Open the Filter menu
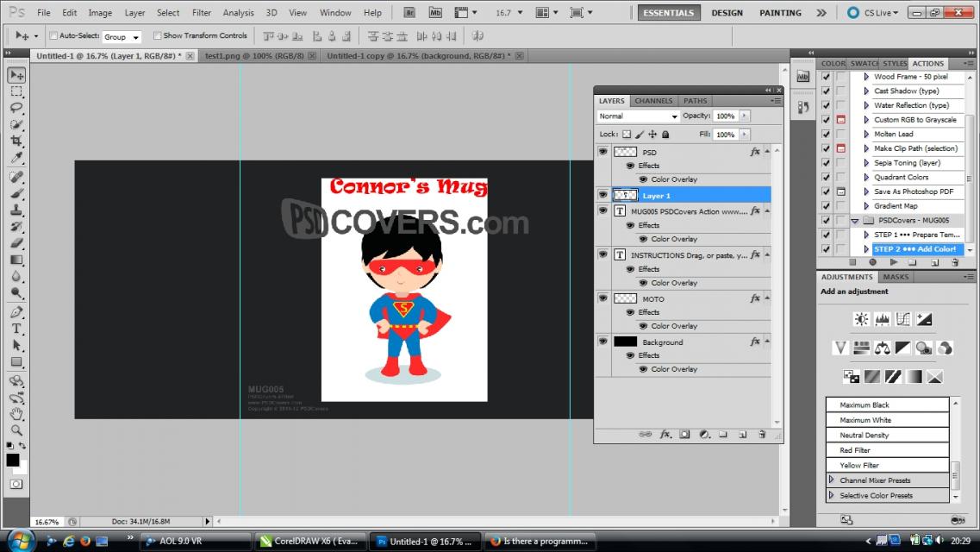Screen dimensions: 980x552 coord(201,12)
